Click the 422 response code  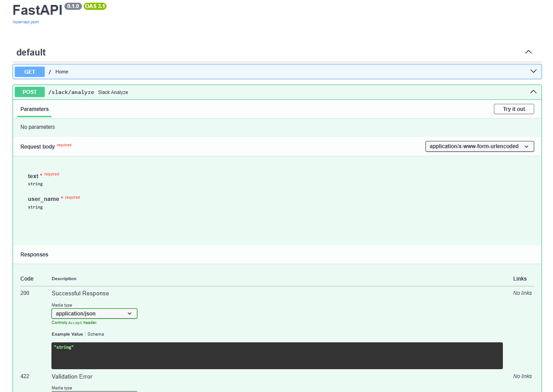click(x=25, y=376)
